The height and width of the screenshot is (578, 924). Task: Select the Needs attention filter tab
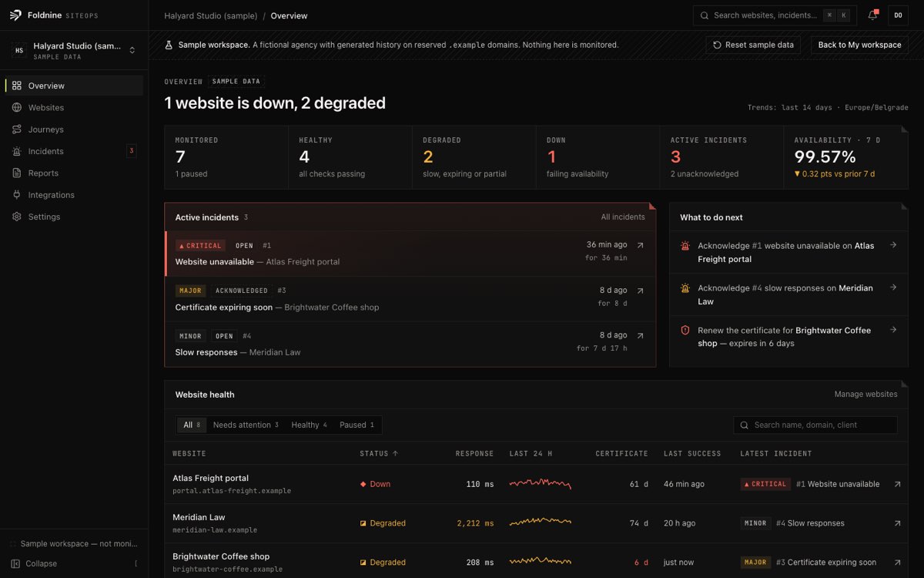point(246,425)
